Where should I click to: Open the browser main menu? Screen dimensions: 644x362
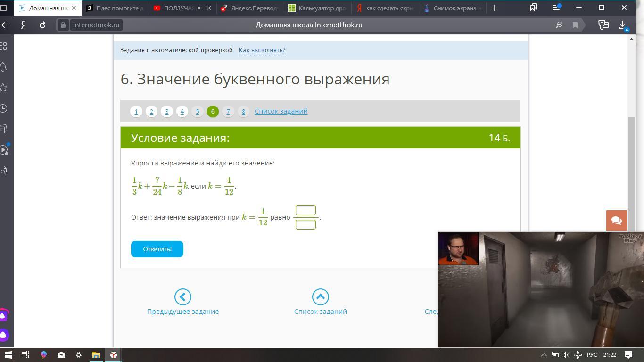[557, 8]
